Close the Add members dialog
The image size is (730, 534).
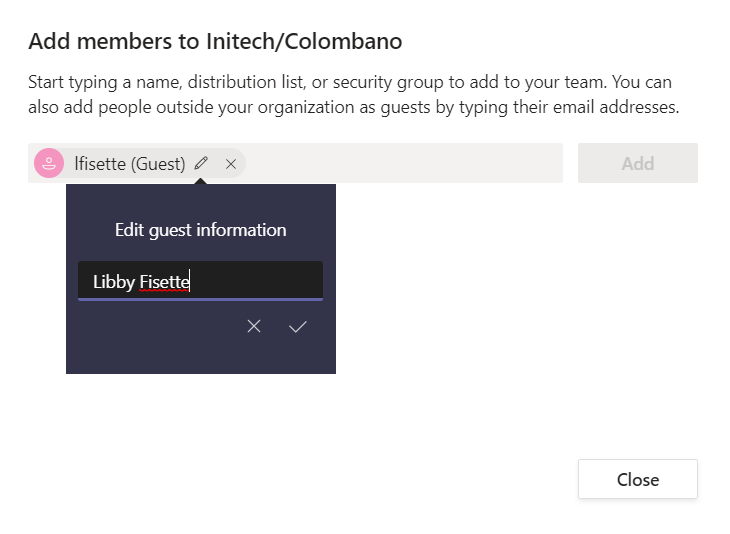pos(638,479)
